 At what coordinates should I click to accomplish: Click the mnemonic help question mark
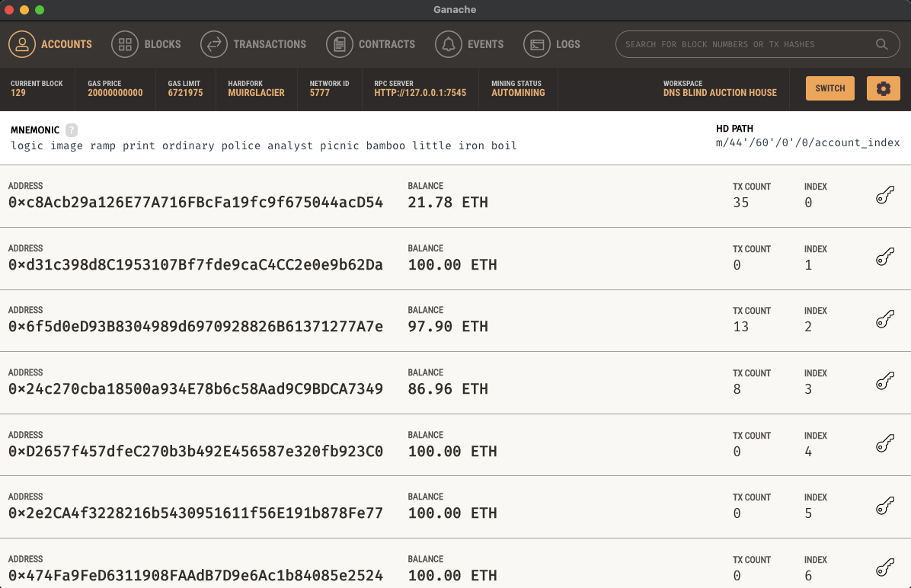tap(72, 130)
